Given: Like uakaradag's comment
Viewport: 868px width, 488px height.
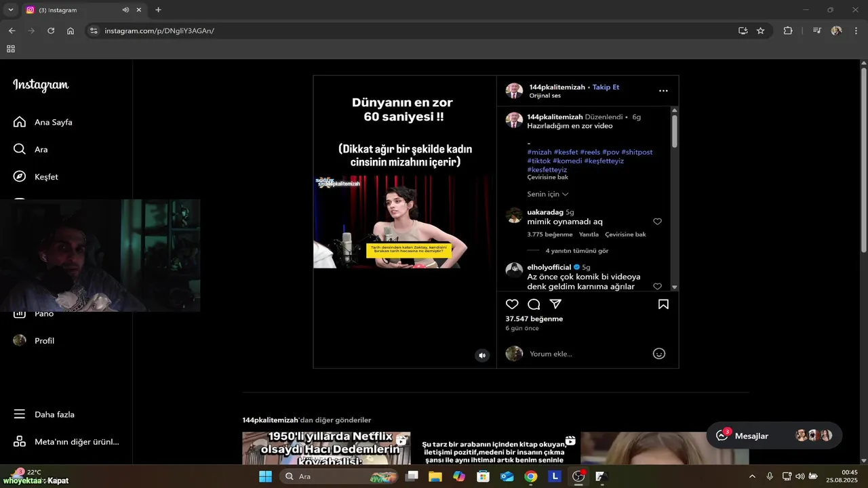Looking at the screenshot, I should pyautogui.click(x=657, y=222).
